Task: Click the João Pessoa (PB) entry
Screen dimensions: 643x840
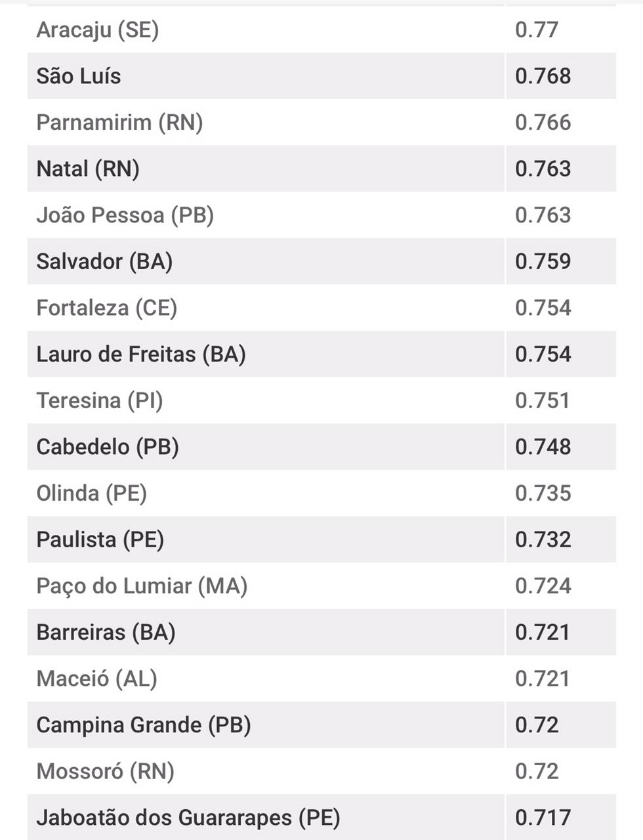Action: point(125,215)
